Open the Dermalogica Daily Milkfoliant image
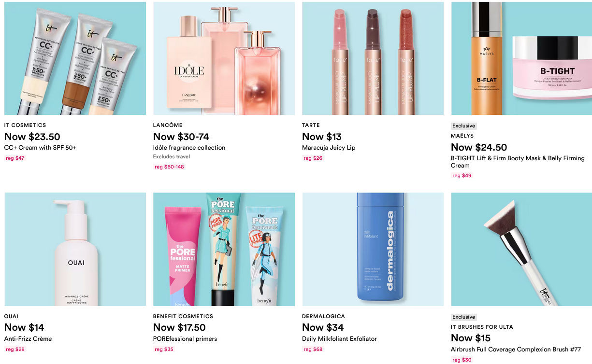The height and width of the screenshot is (364, 592). [x=373, y=249]
